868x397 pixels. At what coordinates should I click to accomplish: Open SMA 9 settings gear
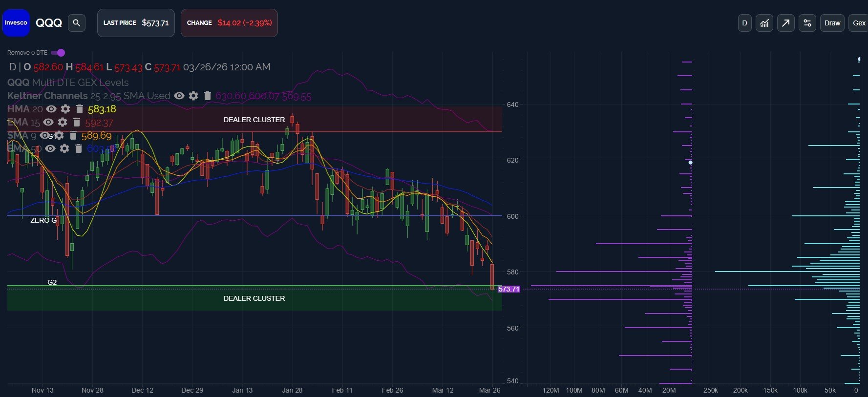[60, 135]
